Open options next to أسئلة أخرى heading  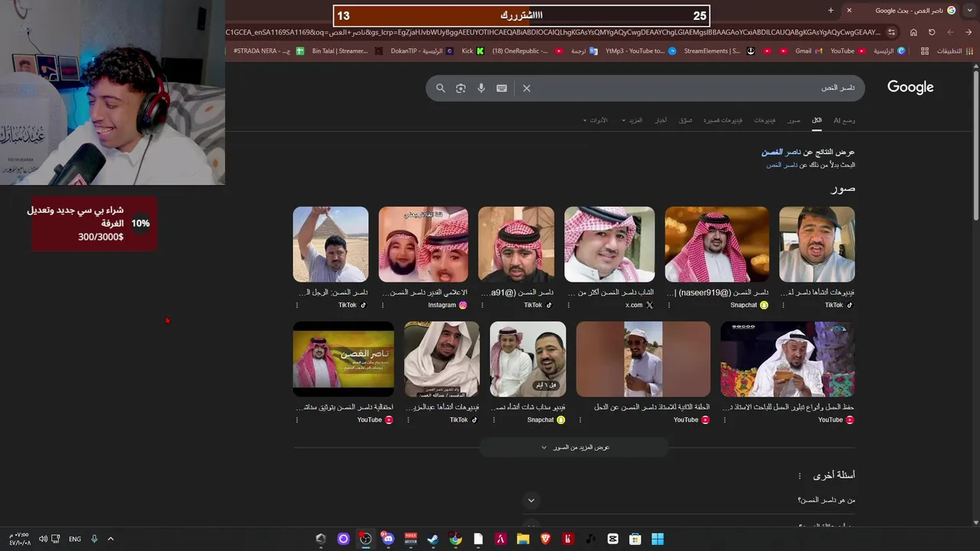pos(799,476)
